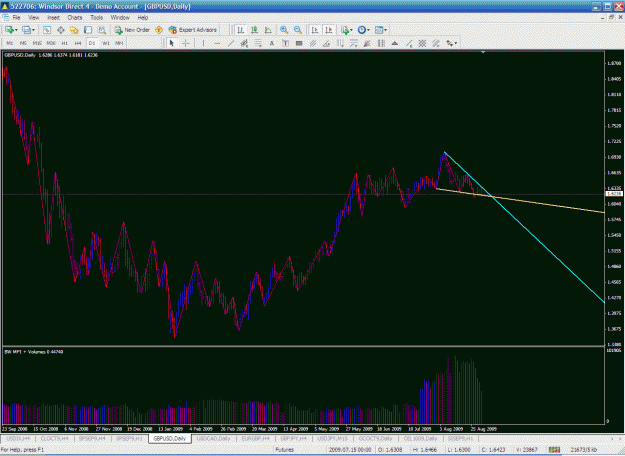This screenshot has width=625, height=456.
Task: Open a new chart window
Action: (9, 30)
